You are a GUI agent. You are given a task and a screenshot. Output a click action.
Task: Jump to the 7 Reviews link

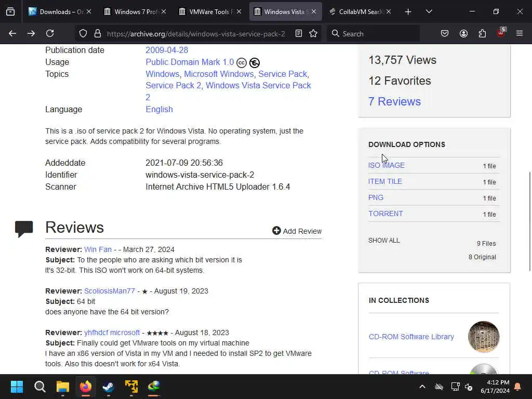394,101
